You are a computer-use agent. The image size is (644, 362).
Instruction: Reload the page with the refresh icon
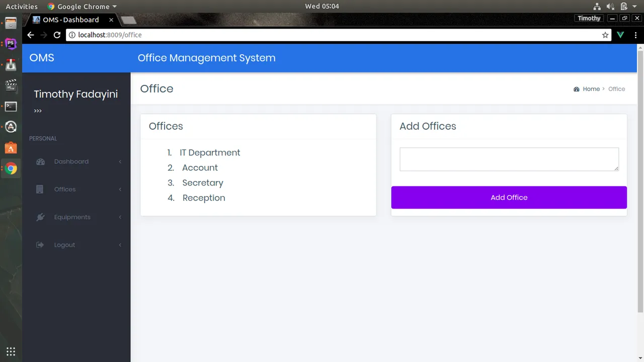(x=57, y=35)
